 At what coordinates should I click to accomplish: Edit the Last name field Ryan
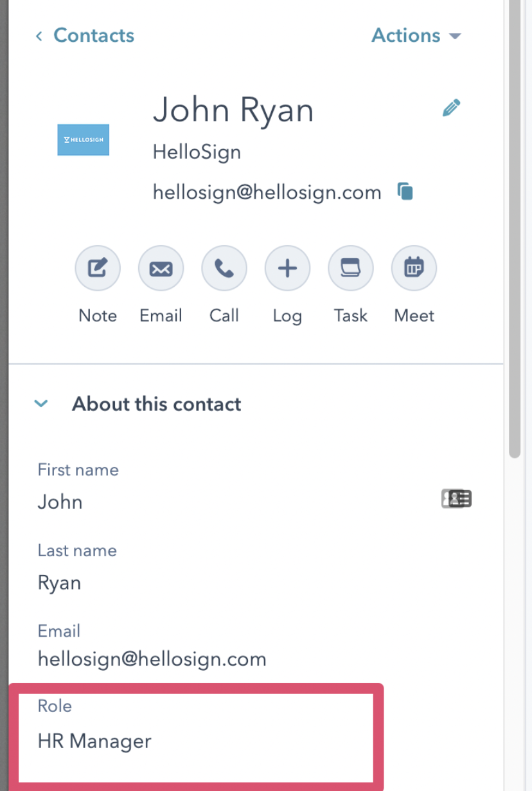coord(59,583)
